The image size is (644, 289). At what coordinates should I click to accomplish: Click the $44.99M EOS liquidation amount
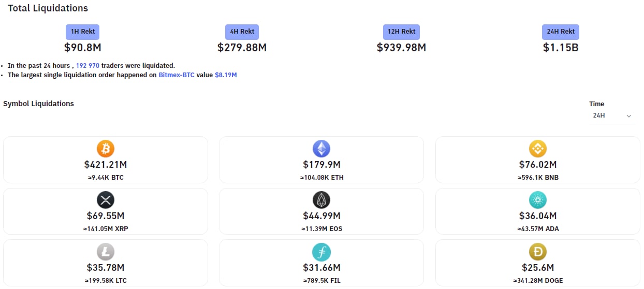pyautogui.click(x=321, y=215)
